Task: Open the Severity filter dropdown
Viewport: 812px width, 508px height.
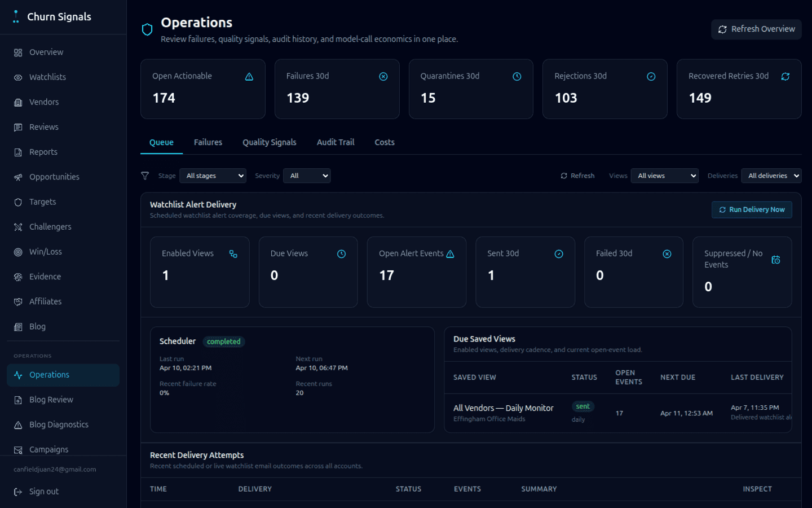Action: pos(307,176)
